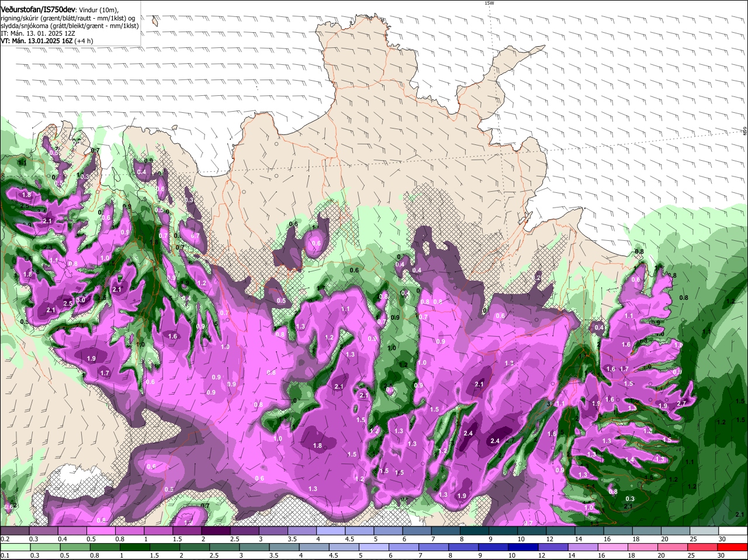748x560 pixels.
Task: Click the 0.1 label in the lower legend
Action: coord(5,555)
